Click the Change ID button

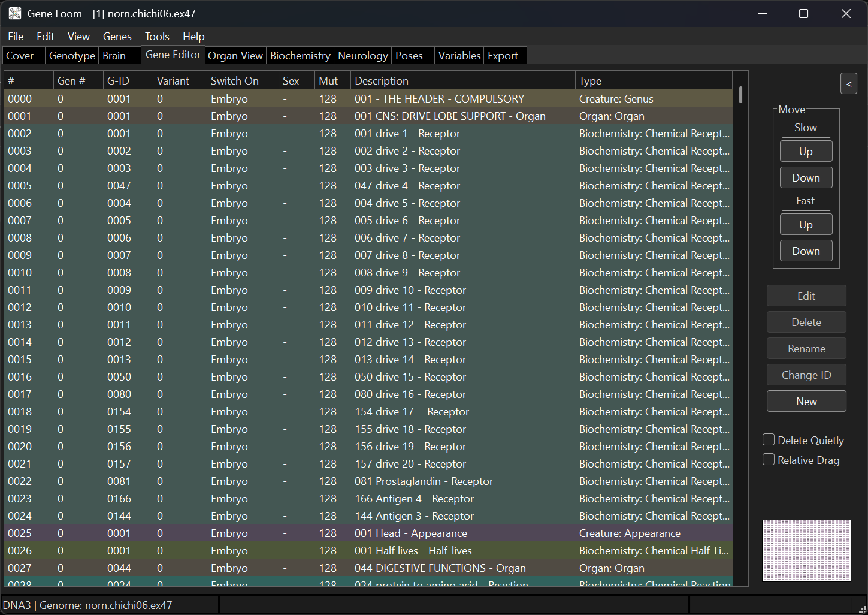pyautogui.click(x=806, y=375)
